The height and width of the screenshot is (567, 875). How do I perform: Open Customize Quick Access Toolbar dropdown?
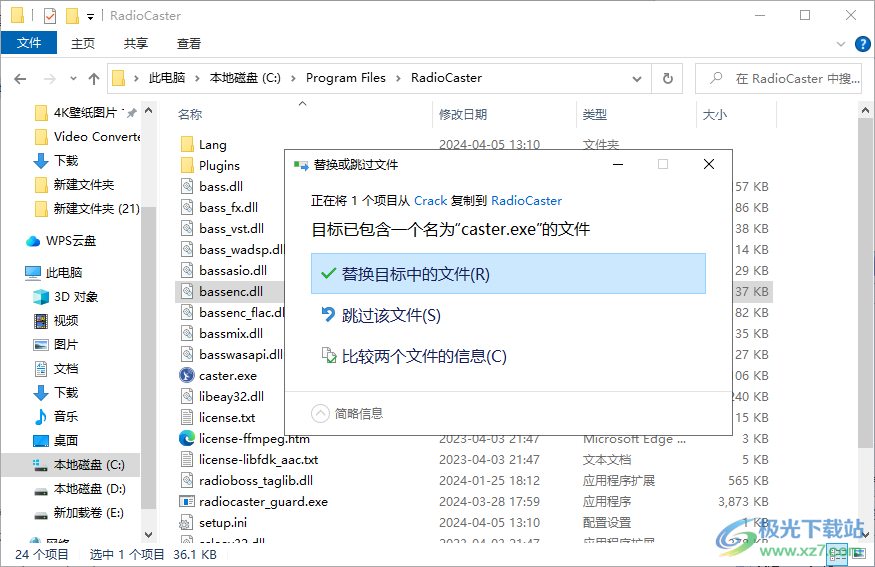tap(90, 17)
